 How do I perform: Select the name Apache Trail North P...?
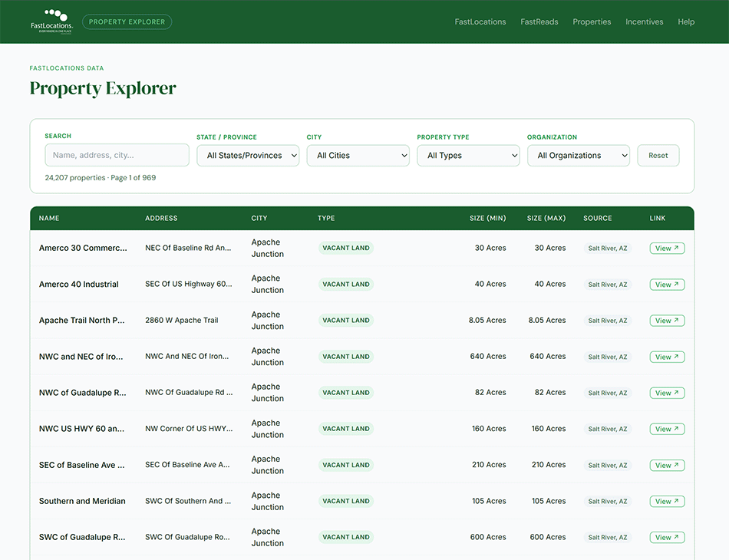[82, 321]
